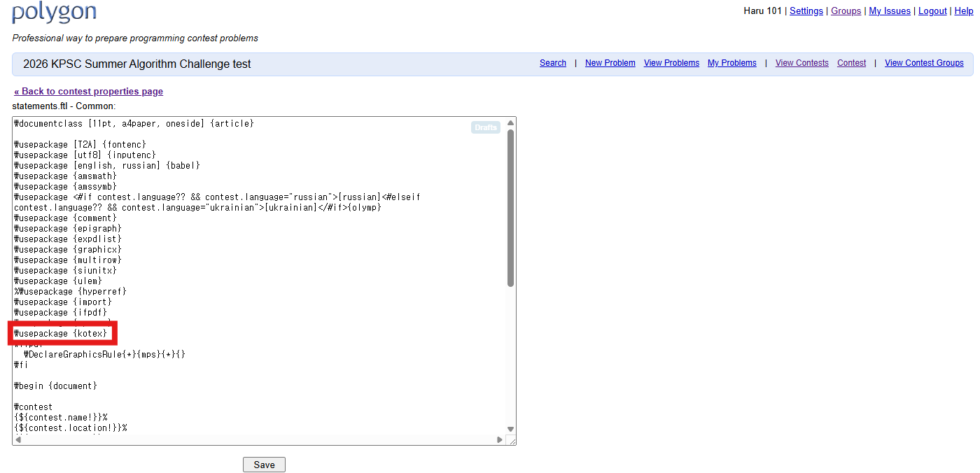Image resolution: width=980 pixels, height=473 pixels.
Task: Click the 2026 KPSC Summer Algorithm Challenge title
Action: [x=137, y=64]
